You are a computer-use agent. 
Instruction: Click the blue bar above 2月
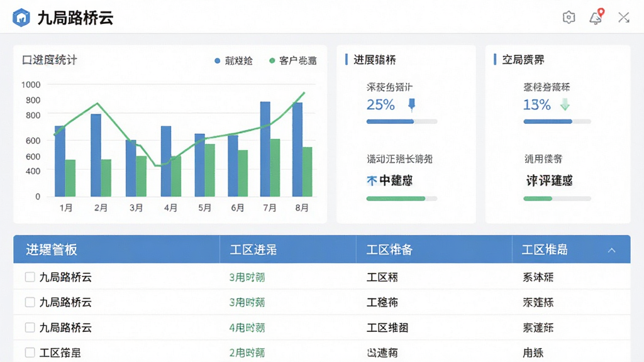[96, 155]
